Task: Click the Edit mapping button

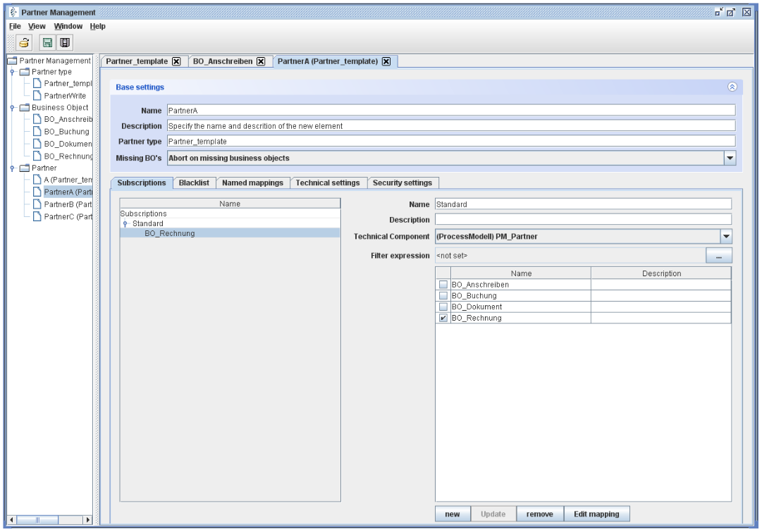Action: [597, 514]
